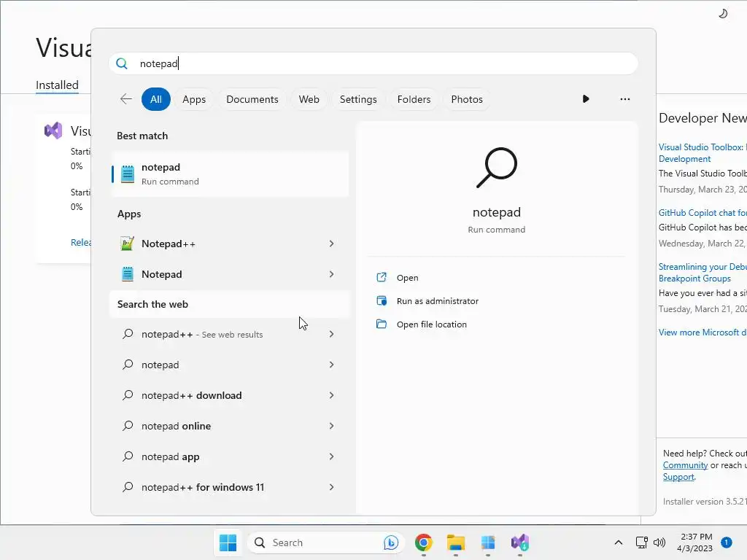Select the All filter tab

pyautogui.click(x=156, y=99)
